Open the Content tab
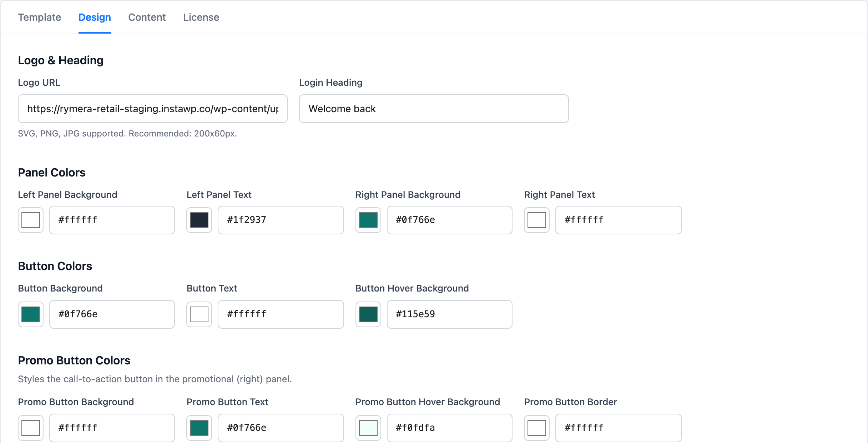This screenshot has width=868, height=443. point(147,17)
